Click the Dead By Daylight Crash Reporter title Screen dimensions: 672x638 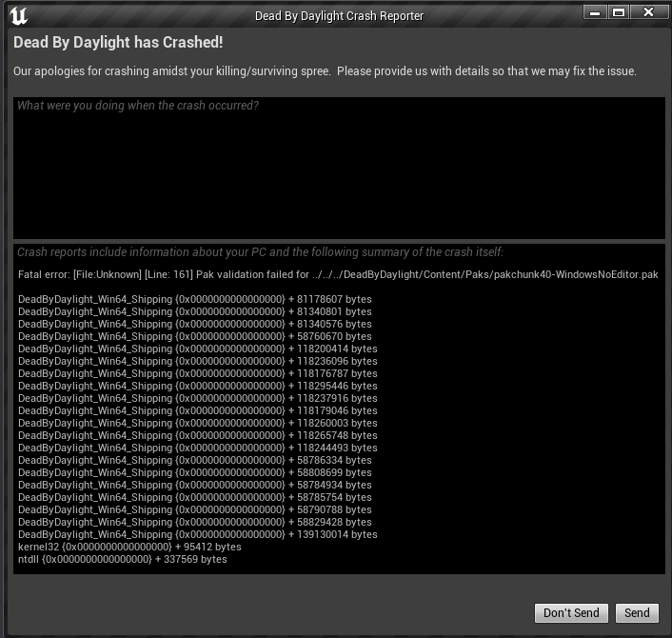(339, 16)
